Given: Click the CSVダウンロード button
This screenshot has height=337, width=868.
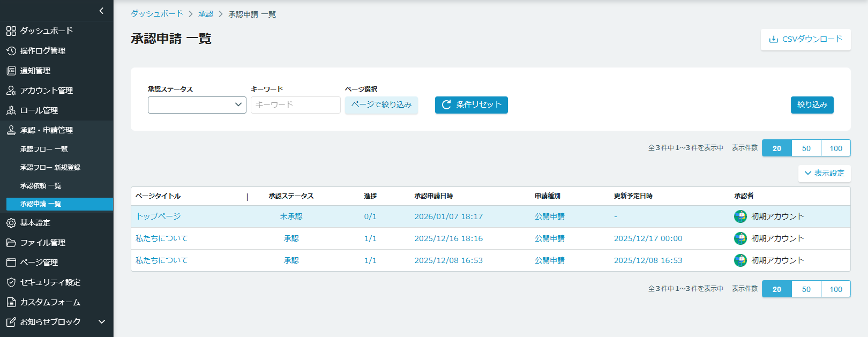Looking at the screenshot, I should pos(805,40).
